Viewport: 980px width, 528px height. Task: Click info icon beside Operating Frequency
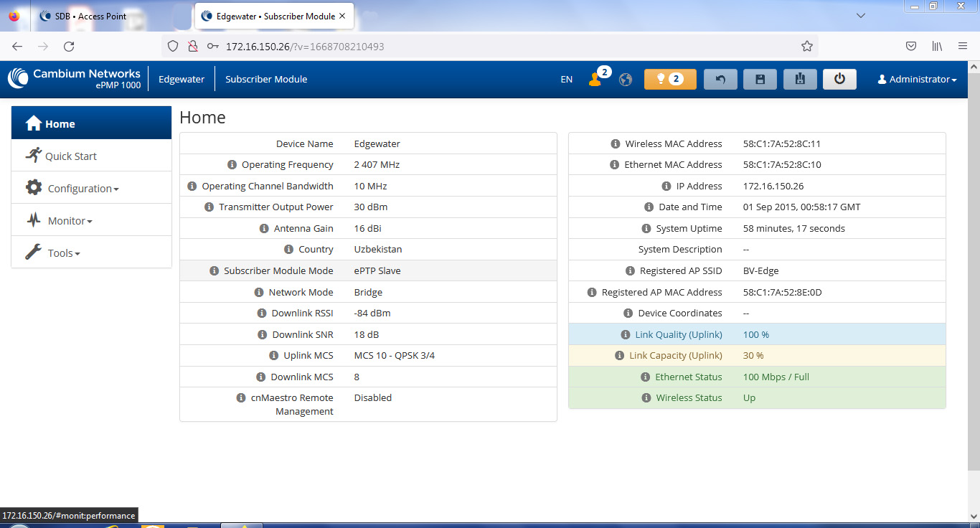click(x=232, y=165)
